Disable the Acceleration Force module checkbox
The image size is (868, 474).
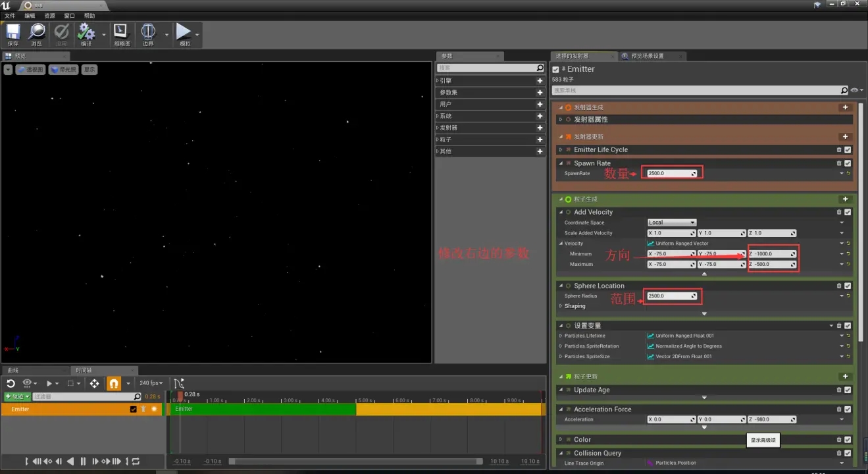[x=848, y=409]
